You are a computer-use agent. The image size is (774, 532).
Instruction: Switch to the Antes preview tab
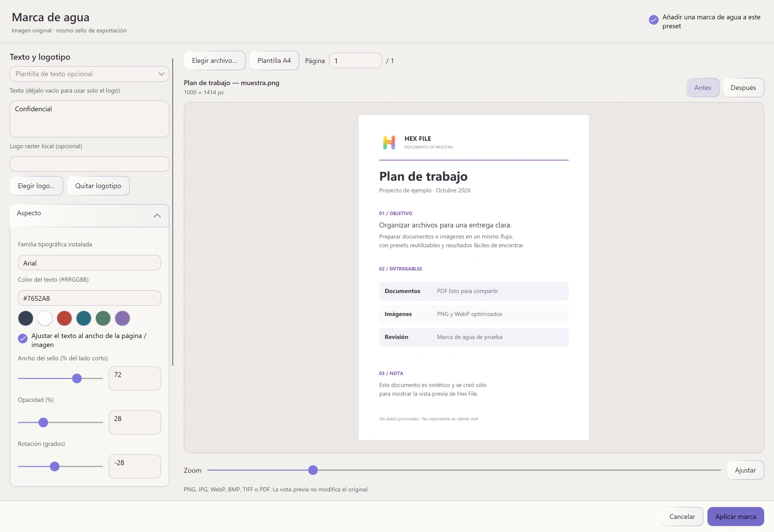[703, 88]
